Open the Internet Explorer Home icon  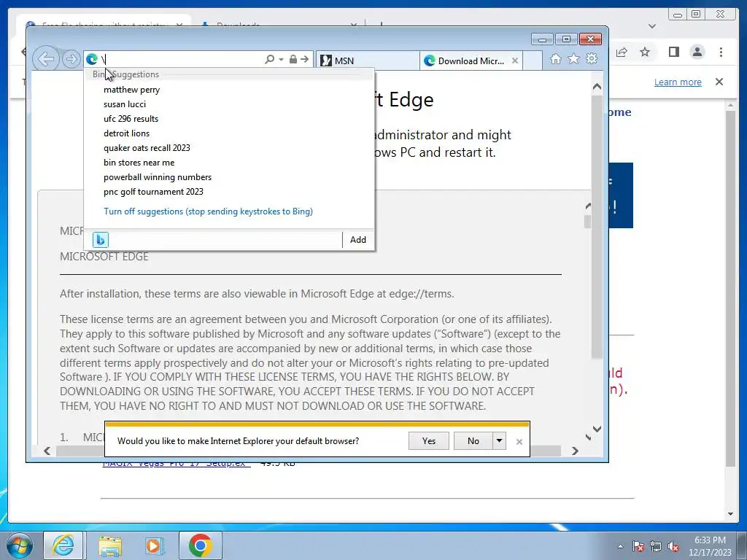click(555, 59)
